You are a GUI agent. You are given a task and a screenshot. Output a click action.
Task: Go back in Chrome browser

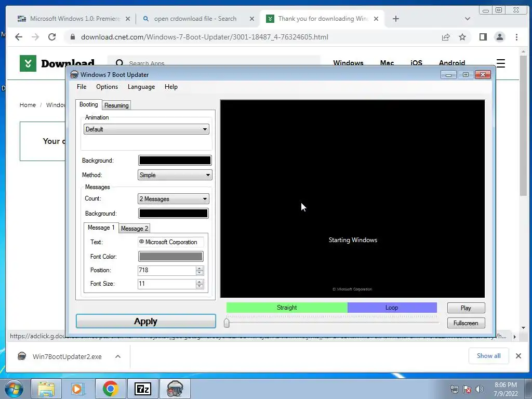[19, 37]
